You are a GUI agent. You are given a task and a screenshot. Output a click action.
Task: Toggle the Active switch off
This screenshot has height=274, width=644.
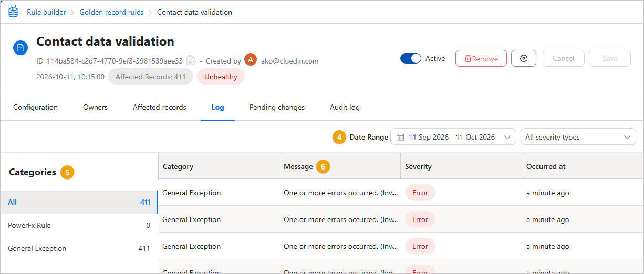pyautogui.click(x=411, y=58)
